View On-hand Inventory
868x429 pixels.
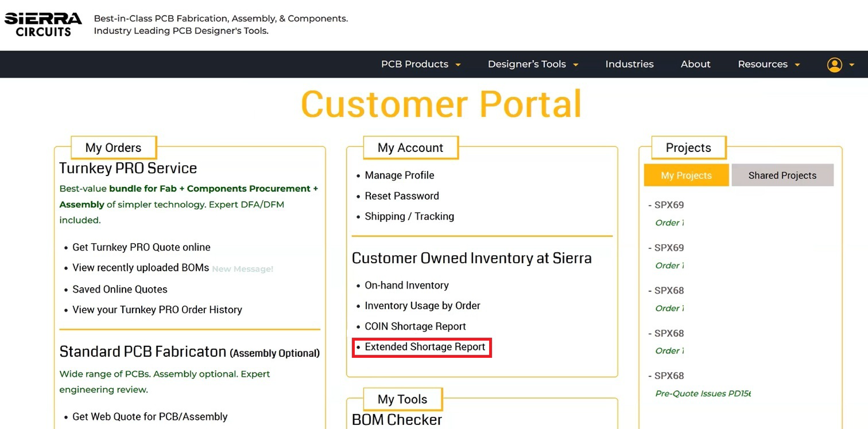407,285
